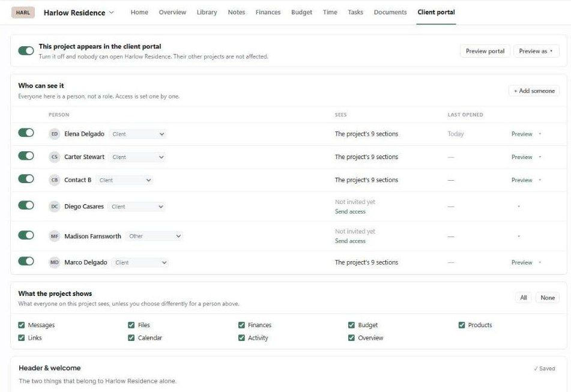Screen dimensions: 571x392
Task: Open more options for Elena Delgado's row
Action: 540,134
